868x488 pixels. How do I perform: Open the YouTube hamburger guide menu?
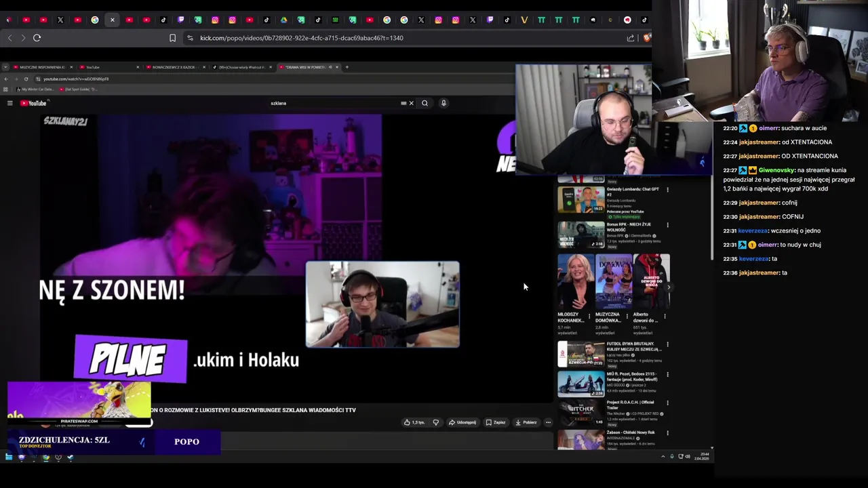(x=10, y=103)
